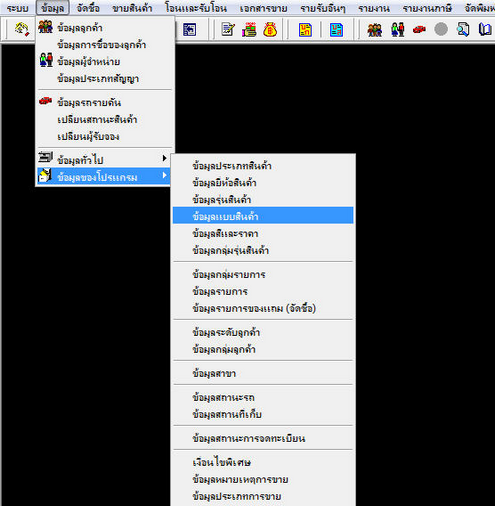
Task: Click the open book toolbar icon
Action: pyautogui.click(x=485, y=29)
